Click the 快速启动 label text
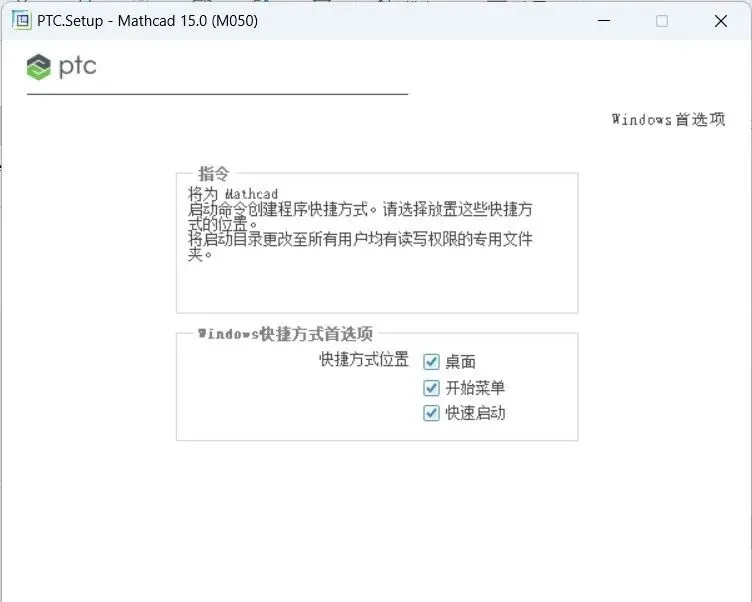This screenshot has height=602, width=752. tap(475, 413)
